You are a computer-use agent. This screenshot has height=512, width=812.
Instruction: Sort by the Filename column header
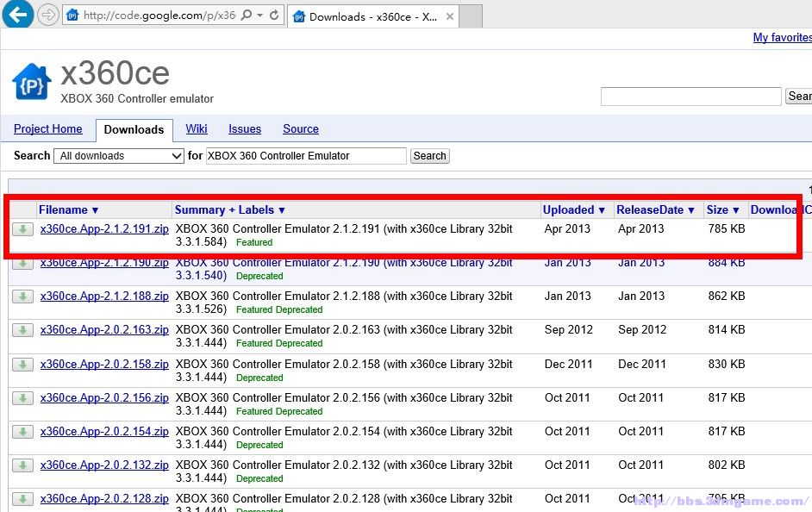click(68, 209)
